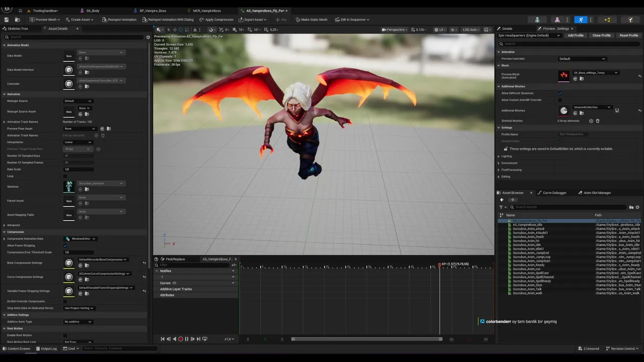644x362 pixels.
Task: Toggle Allow Different Skeletons checkbox
Action: [x=560, y=93]
